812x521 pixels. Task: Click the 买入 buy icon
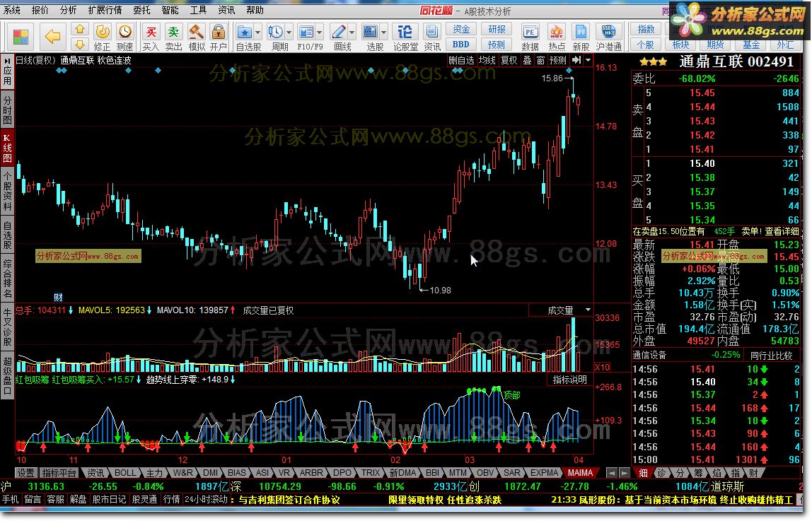[151, 37]
